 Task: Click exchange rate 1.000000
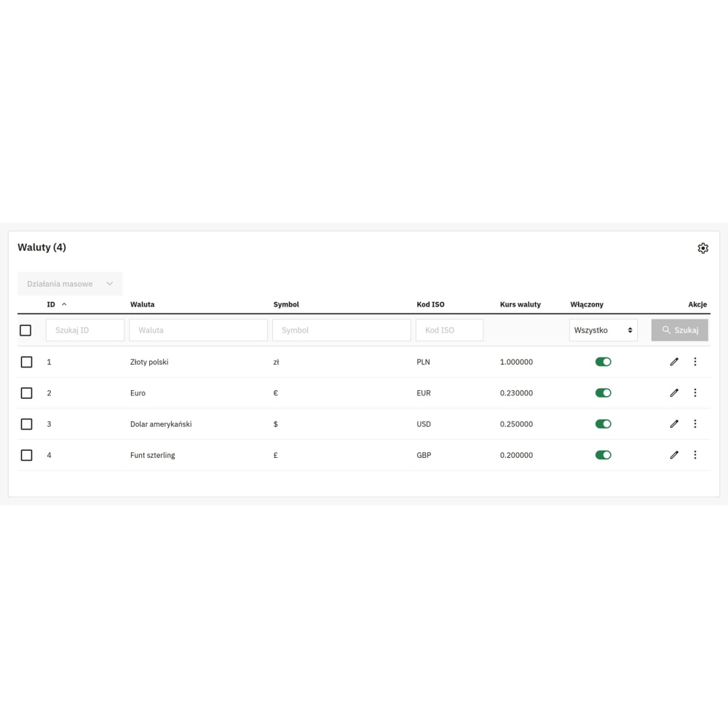click(516, 362)
